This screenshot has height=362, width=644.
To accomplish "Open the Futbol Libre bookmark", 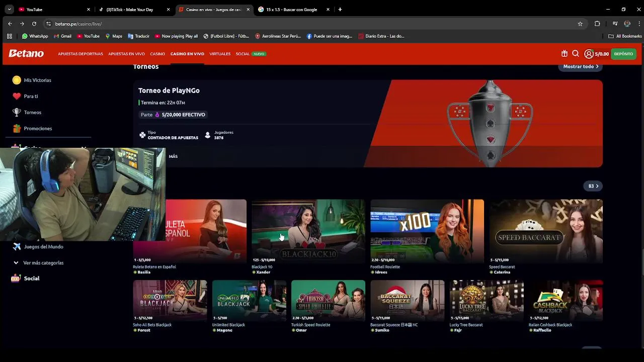I will (226, 36).
